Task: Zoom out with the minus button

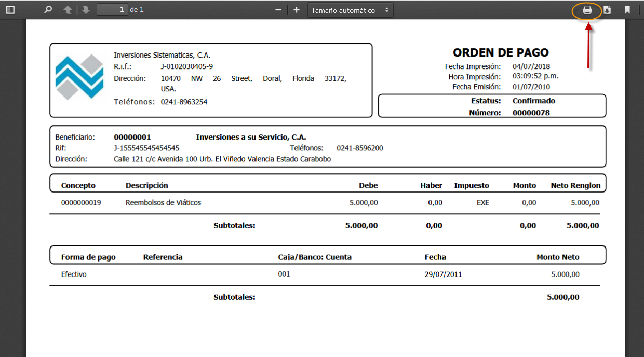Action: (278, 10)
